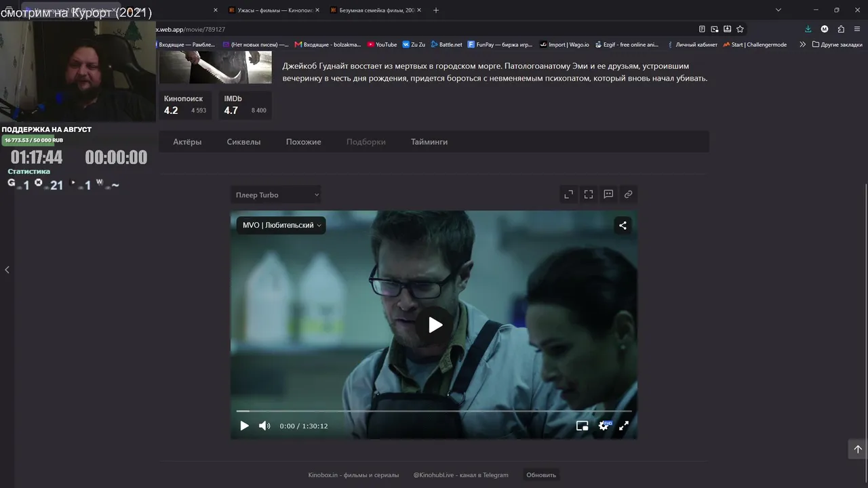Viewport: 868px width, 488px height.
Task: Open the YouTube bookmark
Action: (382, 45)
